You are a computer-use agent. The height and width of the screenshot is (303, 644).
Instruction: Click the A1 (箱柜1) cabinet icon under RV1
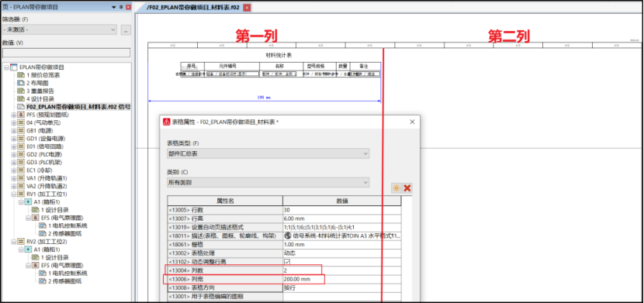pos(29,202)
